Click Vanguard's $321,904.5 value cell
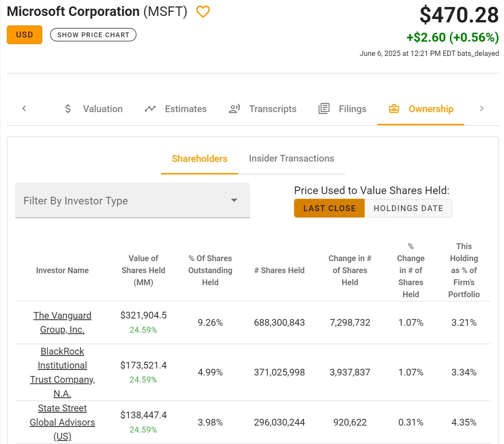The height and width of the screenshot is (444, 504). [x=143, y=315]
